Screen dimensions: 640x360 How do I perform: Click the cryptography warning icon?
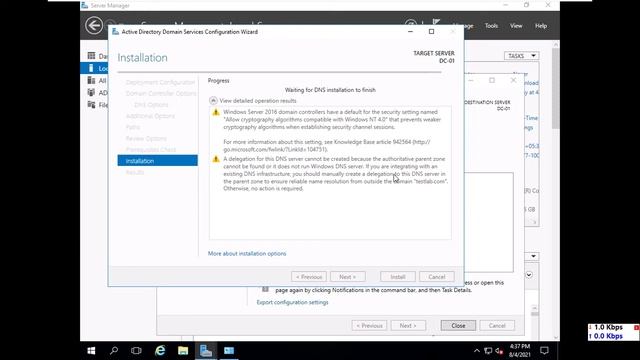pyautogui.click(x=216, y=112)
